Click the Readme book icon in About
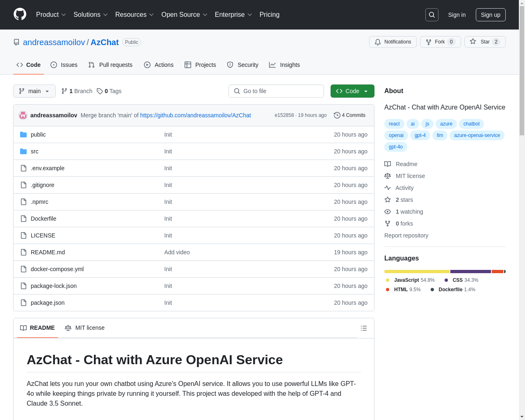Image resolution: width=525 pixels, height=420 pixels. click(x=388, y=164)
